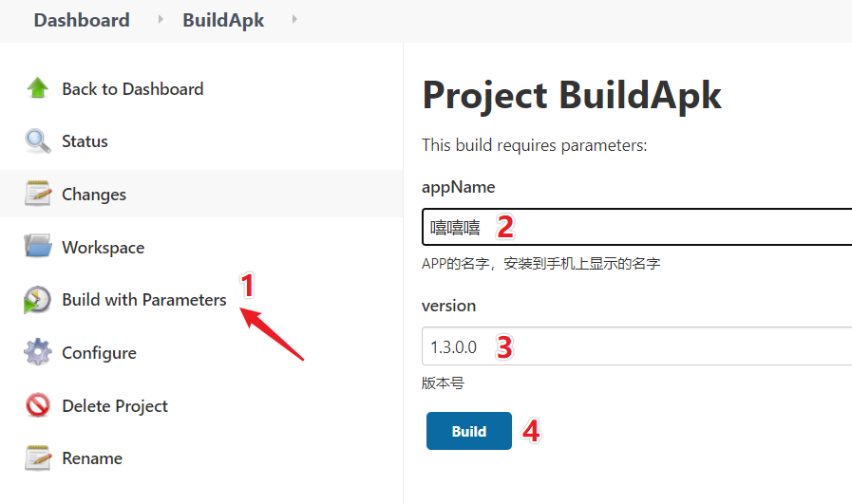Open the Dashboard breadcrumb link

coord(82,20)
